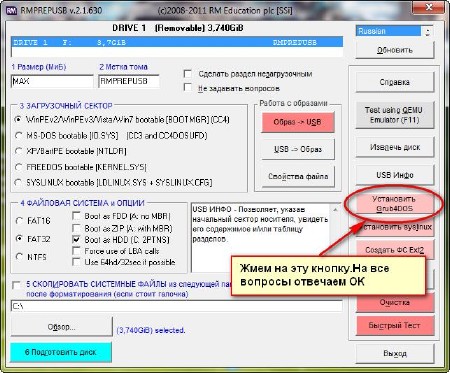
Task: Click Создать ФС Ext2 button
Action: click(x=395, y=250)
